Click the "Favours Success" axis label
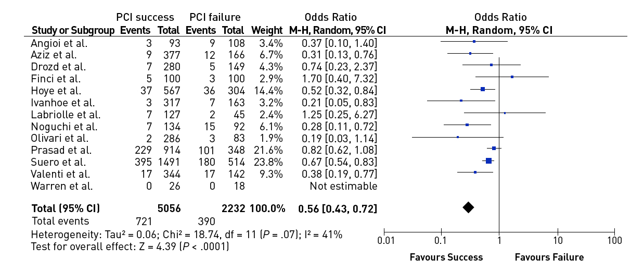The width and height of the screenshot is (644, 271). point(446,257)
